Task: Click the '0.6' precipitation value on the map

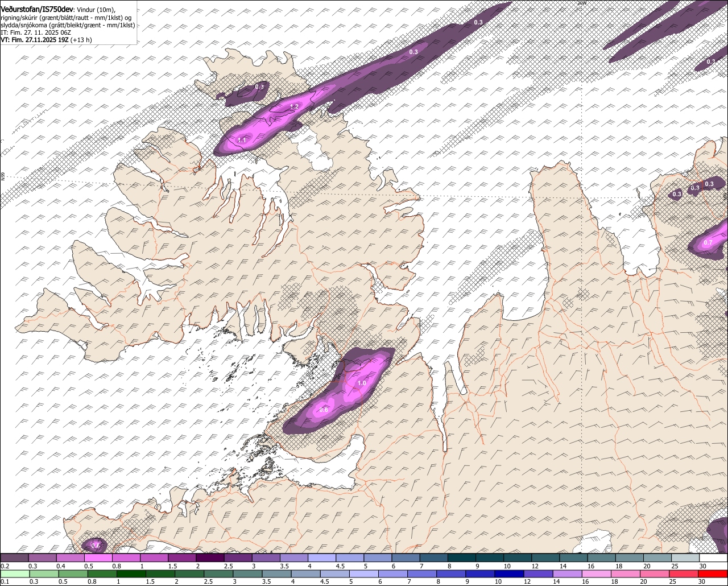Action: 324,410
